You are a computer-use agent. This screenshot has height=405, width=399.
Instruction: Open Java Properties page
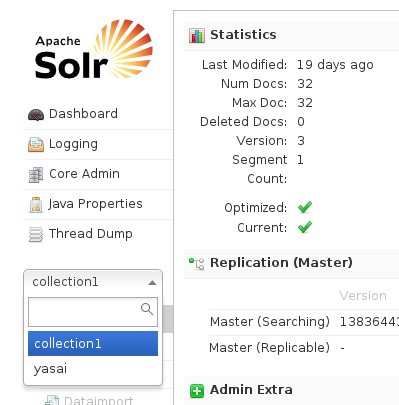pyautogui.click(x=98, y=204)
